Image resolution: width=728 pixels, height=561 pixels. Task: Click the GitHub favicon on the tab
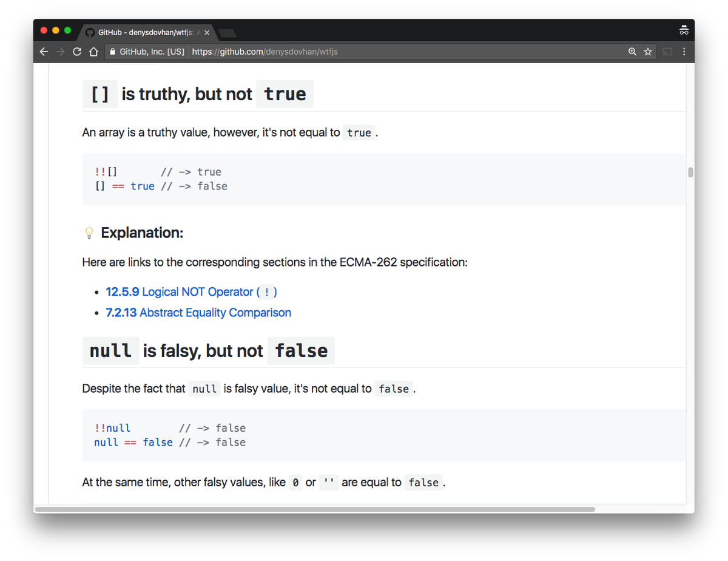point(90,33)
